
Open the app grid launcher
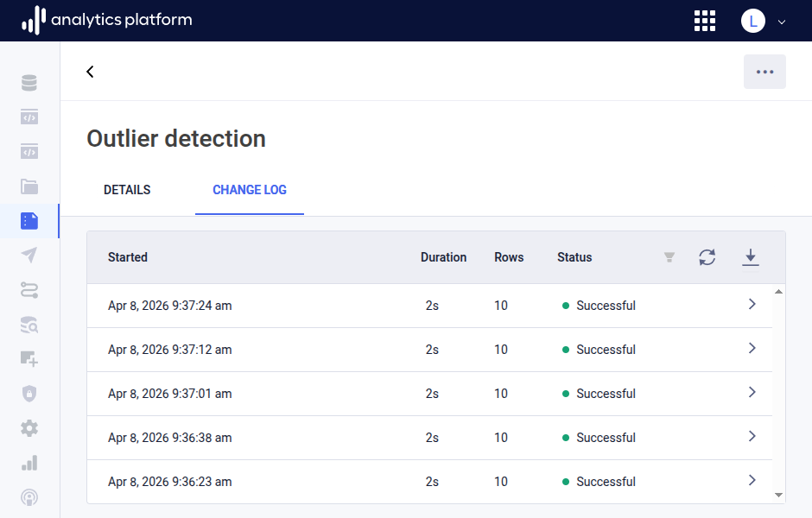[x=705, y=21]
